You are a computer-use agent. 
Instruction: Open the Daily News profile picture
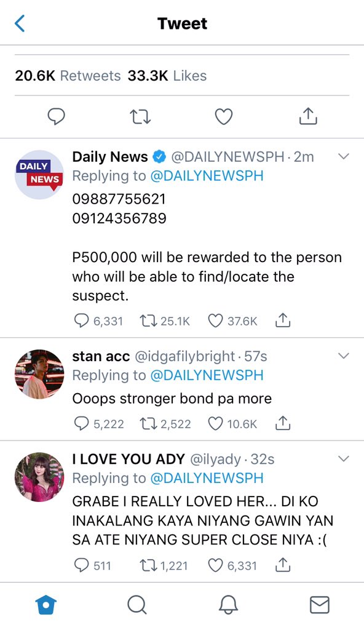tap(39, 174)
